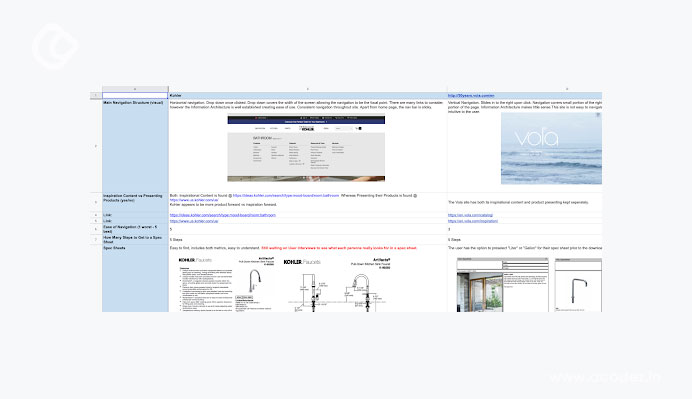Screen dimensions: 692x399
Task: Click the Kohler faucet dimension drawing image
Action: [x=337, y=284]
